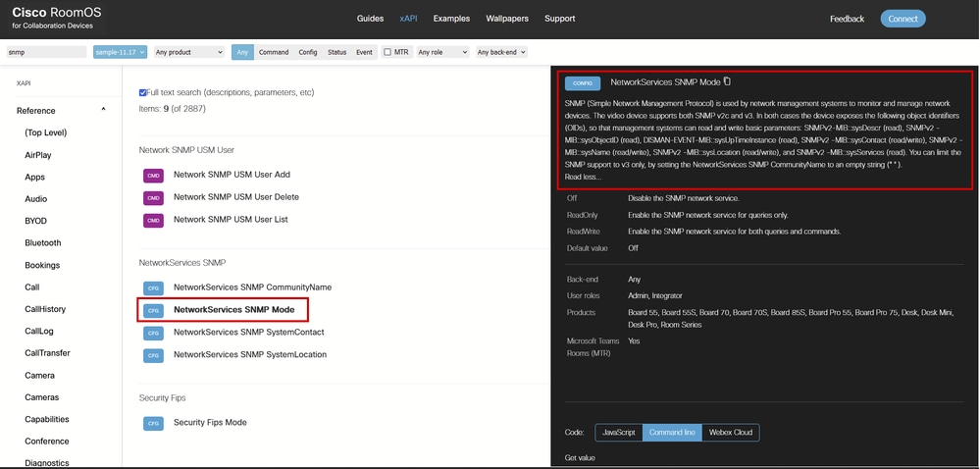Open the sample-11.17 version dropdown

tap(120, 53)
